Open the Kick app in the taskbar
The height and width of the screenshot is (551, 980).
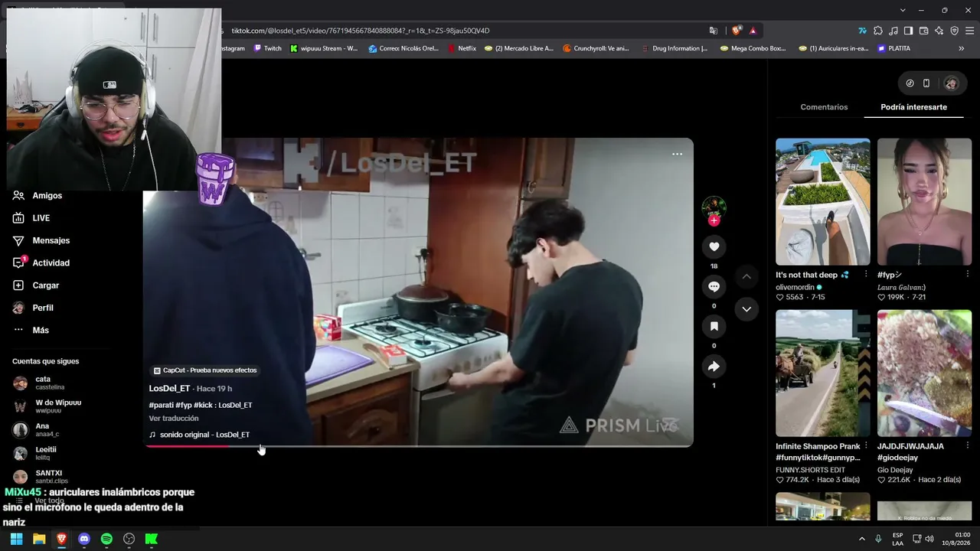pos(152,539)
